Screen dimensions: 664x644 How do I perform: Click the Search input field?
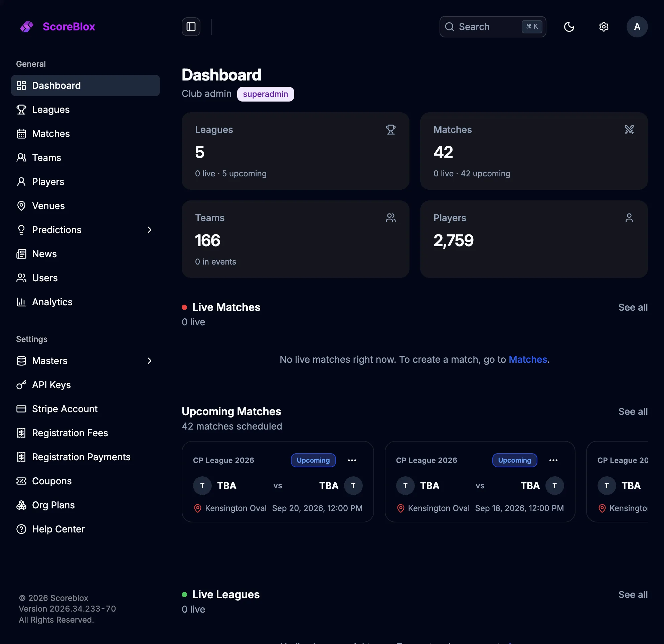coord(493,27)
